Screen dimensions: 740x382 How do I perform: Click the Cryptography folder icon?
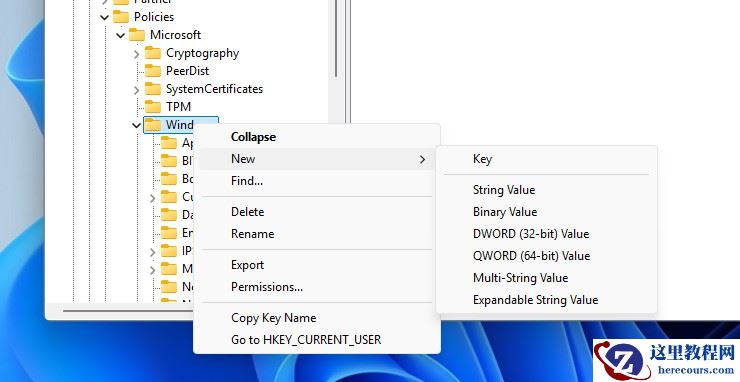tap(153, 53)
